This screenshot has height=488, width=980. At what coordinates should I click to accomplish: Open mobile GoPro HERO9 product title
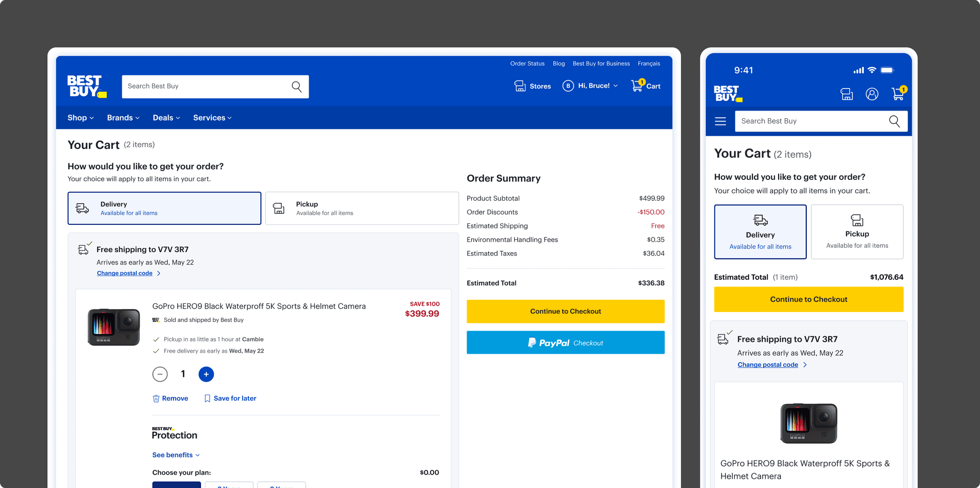point(805,470)
